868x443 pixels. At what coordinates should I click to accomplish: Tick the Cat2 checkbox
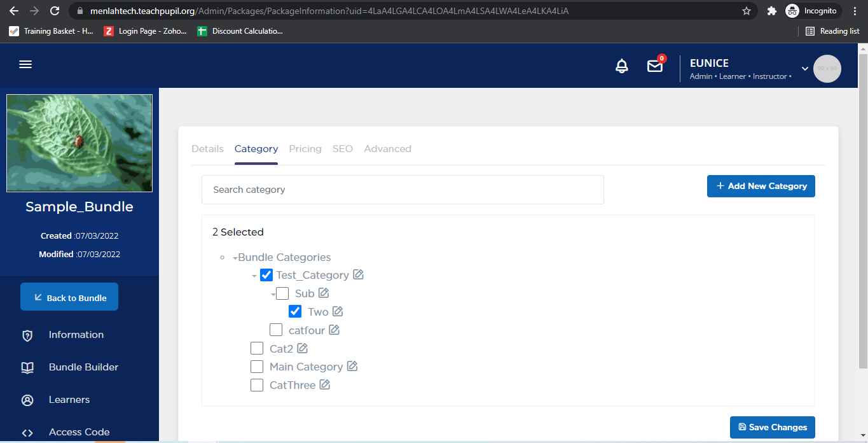coord(257,348)
